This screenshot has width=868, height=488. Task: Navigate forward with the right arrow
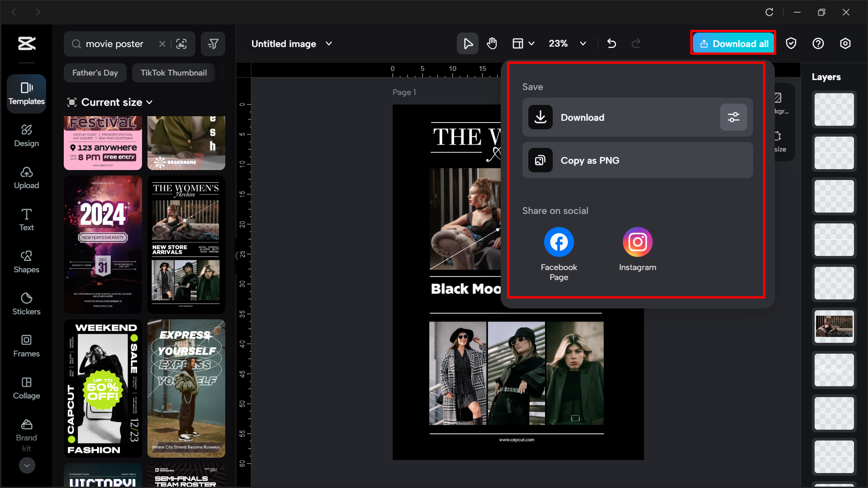(x=38, y=12)
